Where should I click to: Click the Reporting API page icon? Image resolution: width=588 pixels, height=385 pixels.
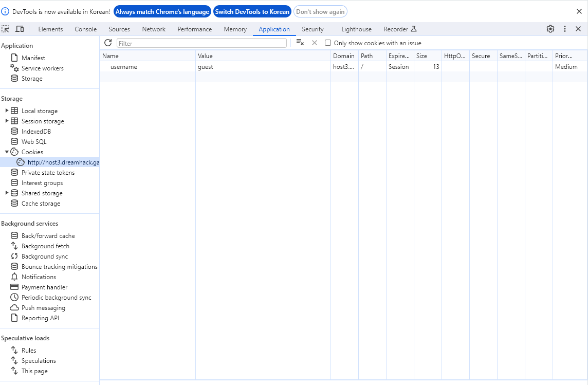tap(14, 318)
